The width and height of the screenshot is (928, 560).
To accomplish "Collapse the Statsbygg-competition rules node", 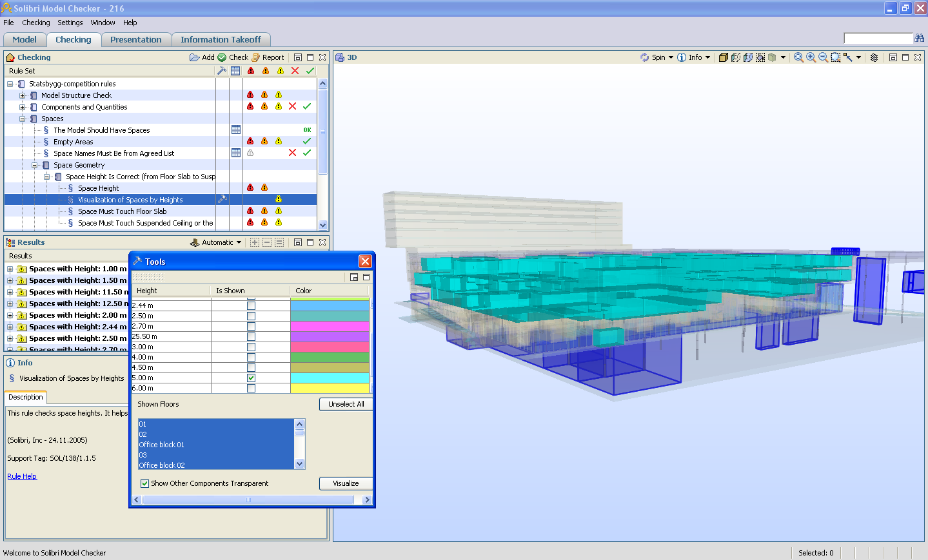I will [x=10, y=84].
